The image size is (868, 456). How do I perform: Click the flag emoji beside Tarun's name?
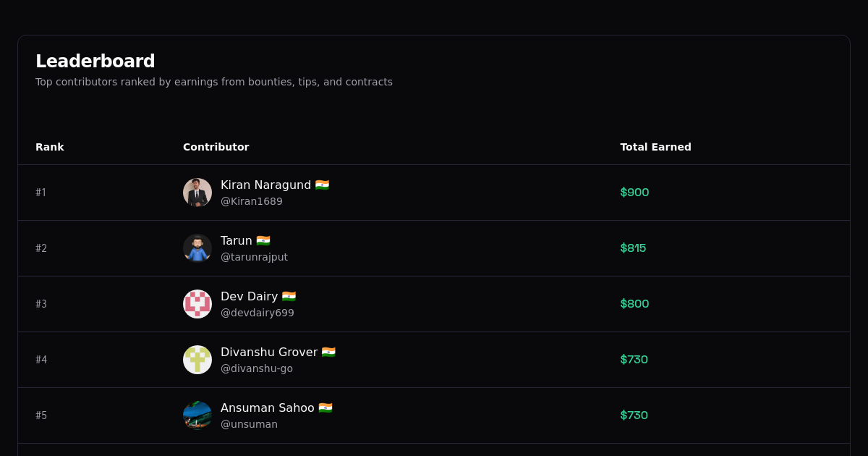pos(263,240)
